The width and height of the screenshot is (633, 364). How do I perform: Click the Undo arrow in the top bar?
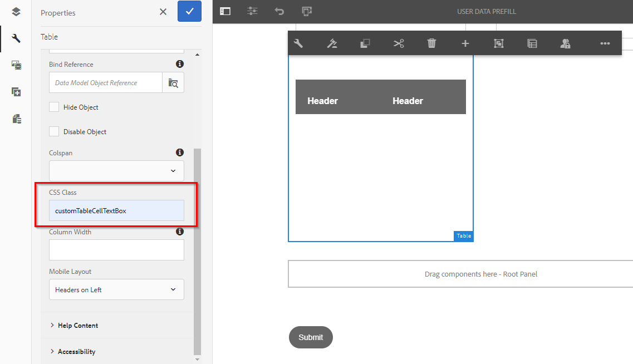[279, 11]
